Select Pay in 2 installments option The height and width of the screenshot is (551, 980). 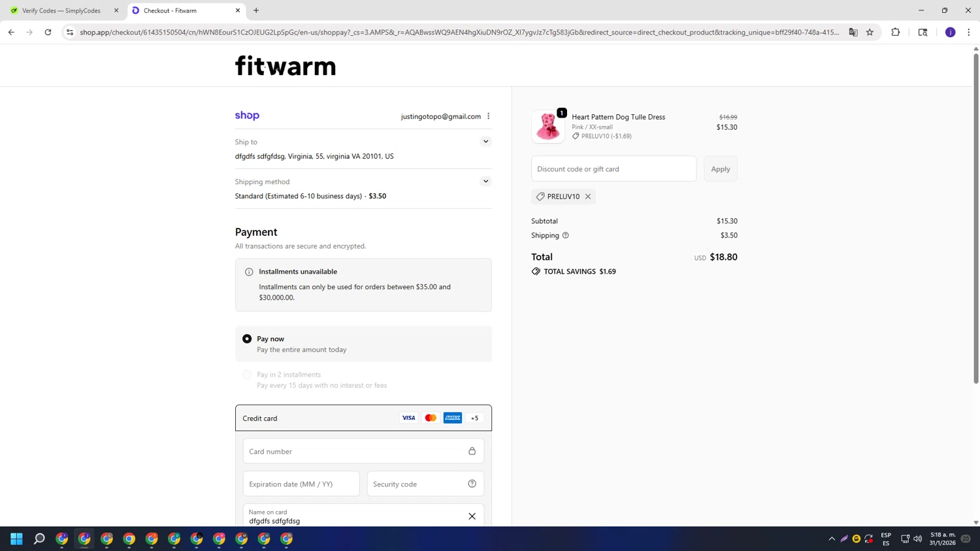[x=247, y=375]
